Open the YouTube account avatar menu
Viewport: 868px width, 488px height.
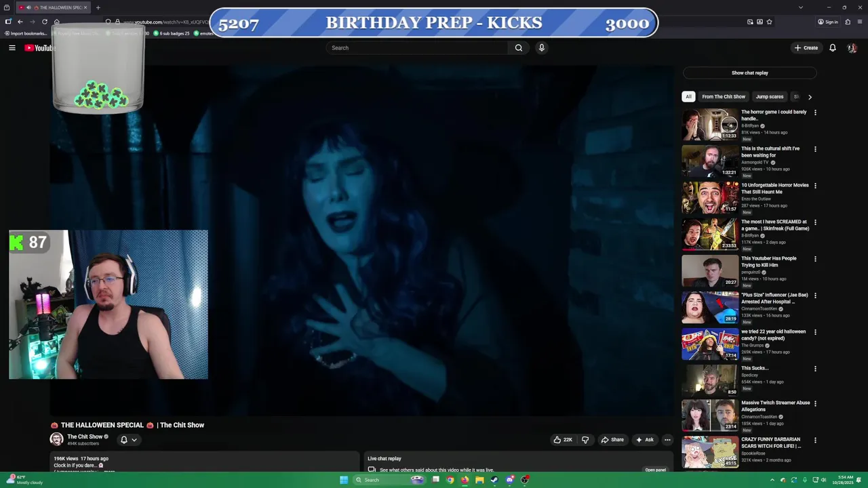[x=852, y=47]
